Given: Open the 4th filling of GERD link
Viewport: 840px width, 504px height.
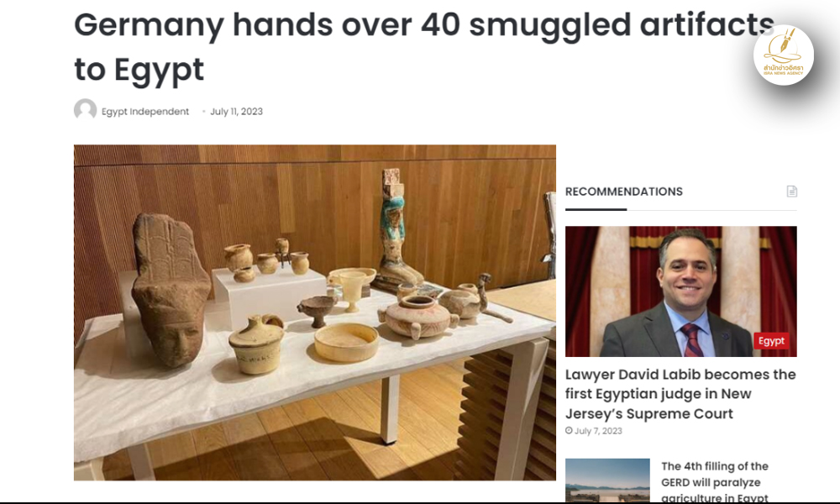Looking at the screenshot, I should [x=715, y=481].
